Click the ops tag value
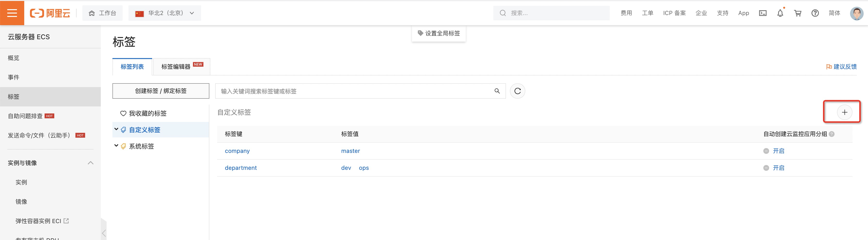The width and height of the screenshot is (868, 240). [364, 168]
